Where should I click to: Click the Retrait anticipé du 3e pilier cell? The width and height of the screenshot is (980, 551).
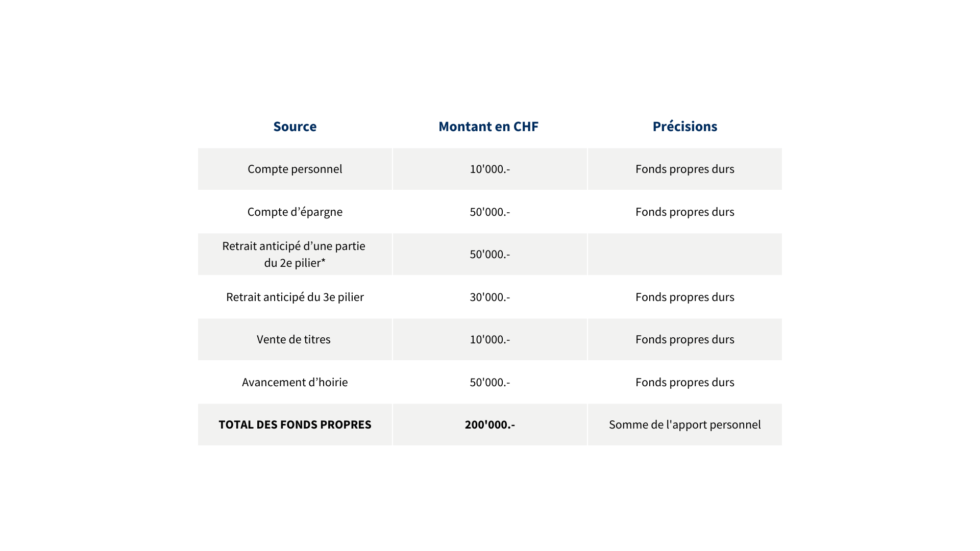[295, 297]
